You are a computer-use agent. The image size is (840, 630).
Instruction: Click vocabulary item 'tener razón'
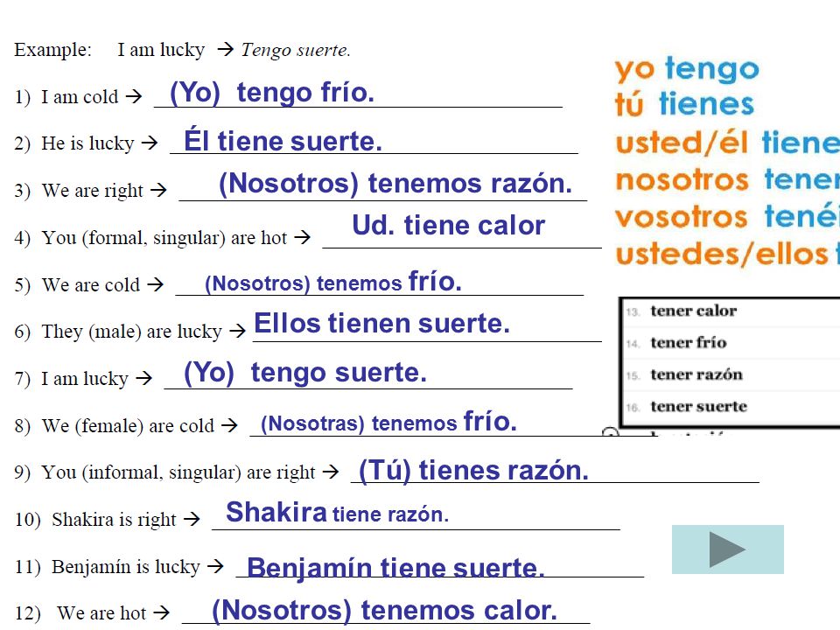(x=696, y=374)
